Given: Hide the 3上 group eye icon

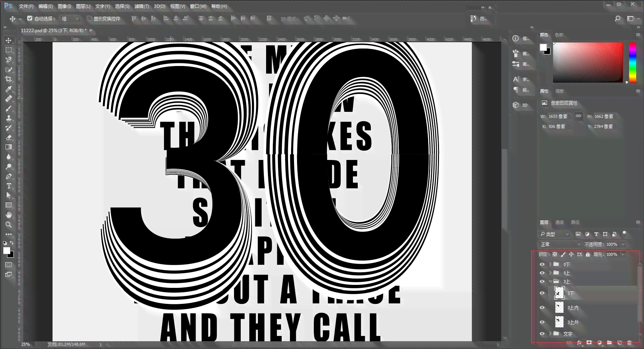Looking at the screenshot, I should point(542,282).
